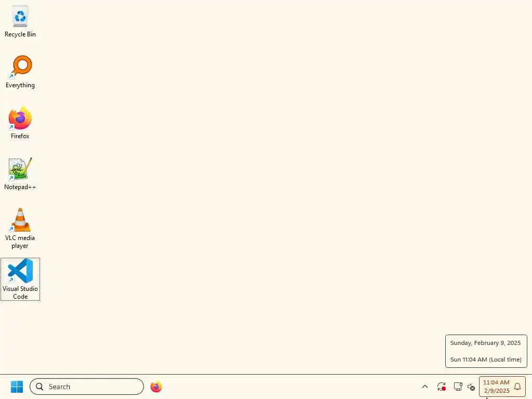Open notifications via the bell icon
The width and height of the screenshot is (532, 399).
click(517, 387)
